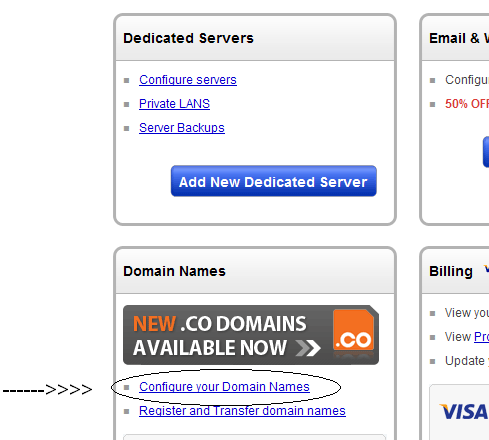
Task: Open the partially visible Pro link in Billing
Action: pyautogui.click(x=481, y=337)
